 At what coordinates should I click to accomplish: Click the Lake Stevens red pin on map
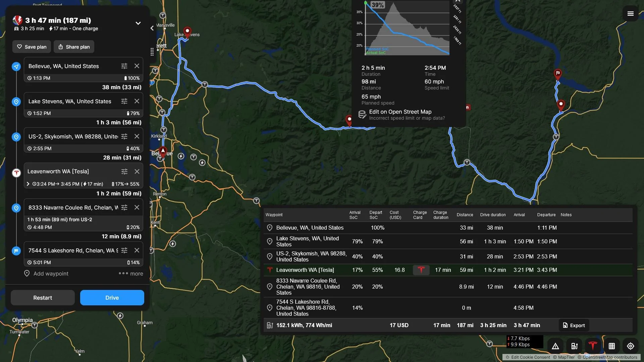point(187,32)
